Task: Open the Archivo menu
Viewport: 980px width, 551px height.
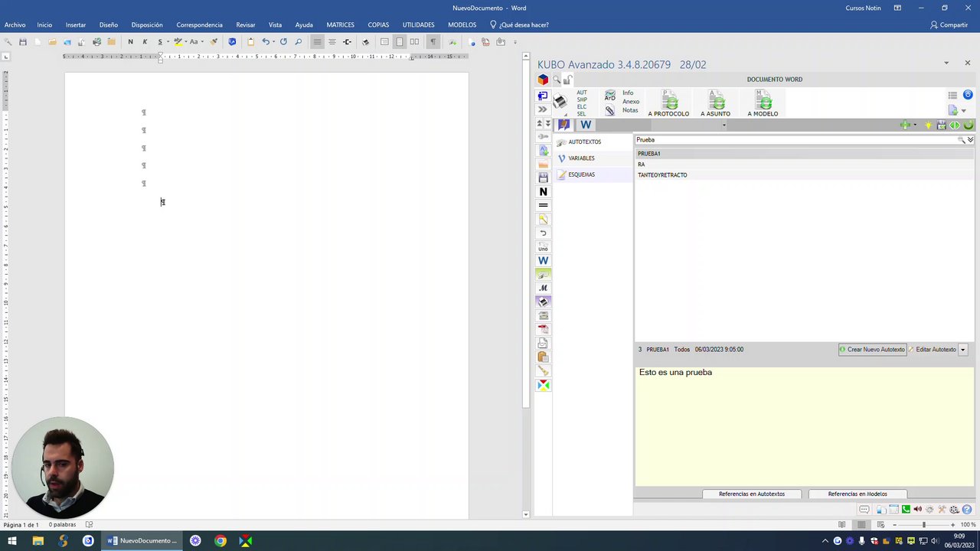Action: 15,24
